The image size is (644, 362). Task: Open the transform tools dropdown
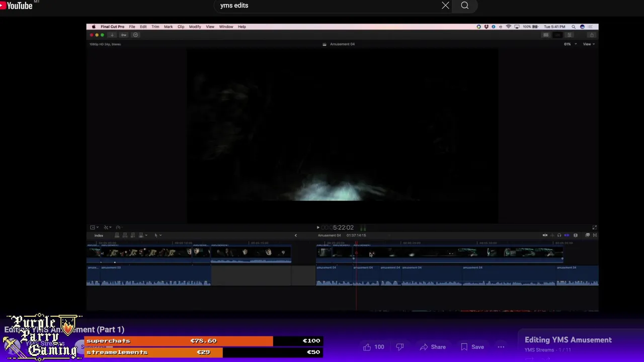[x=107, y=228]
